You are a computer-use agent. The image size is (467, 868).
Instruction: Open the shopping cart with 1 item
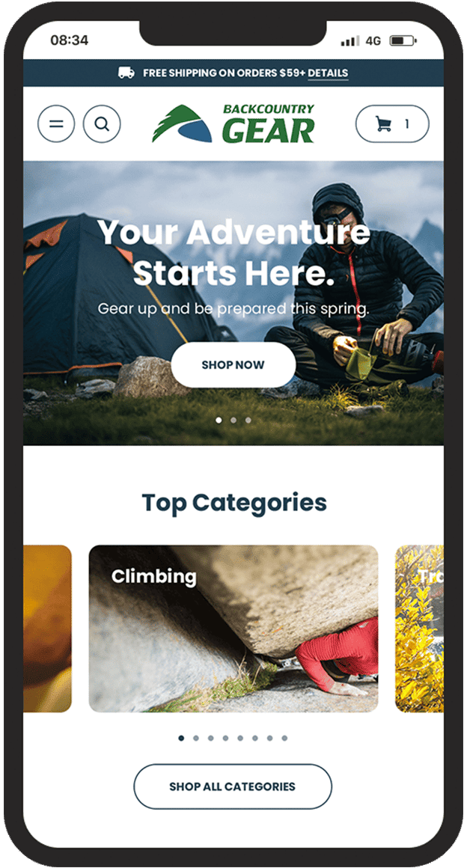click(392, 124)
